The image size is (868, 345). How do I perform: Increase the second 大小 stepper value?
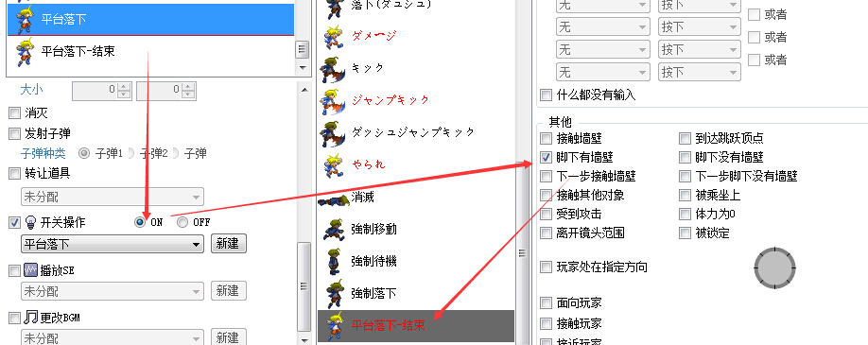click(x=189, y=87)
